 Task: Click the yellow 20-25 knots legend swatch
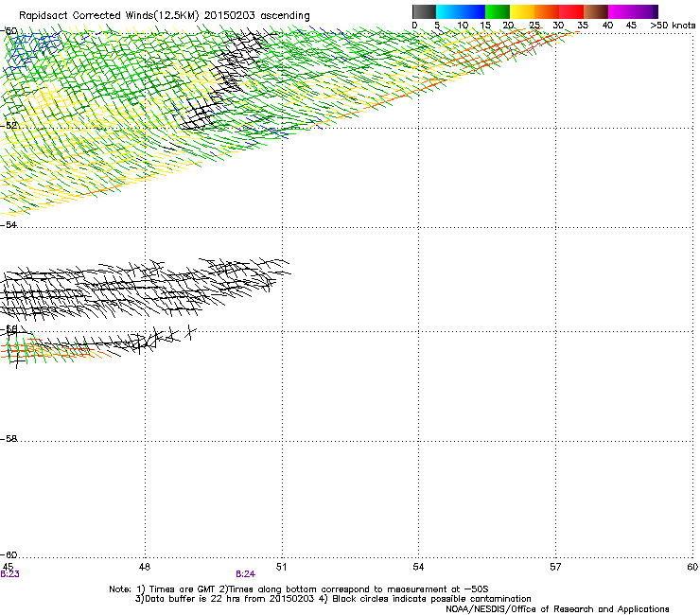coord(522,11)
